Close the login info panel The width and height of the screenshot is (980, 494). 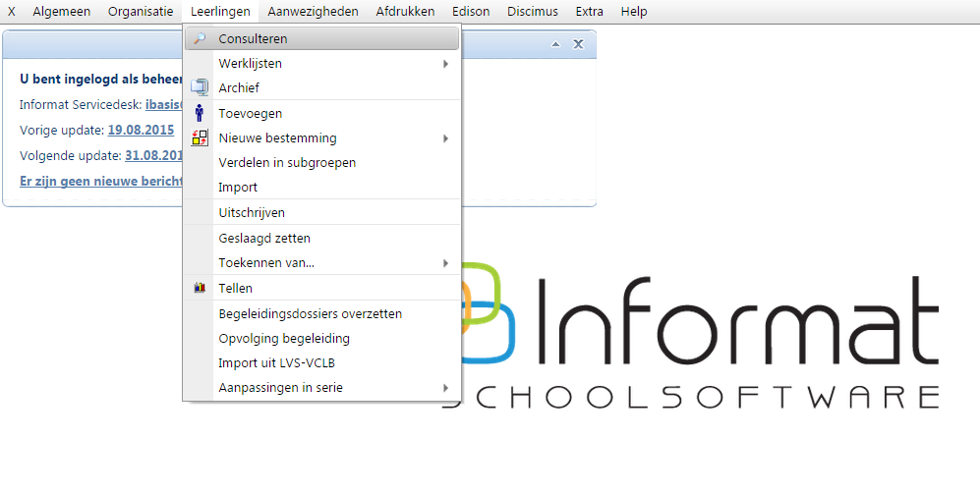coord(578,44)
